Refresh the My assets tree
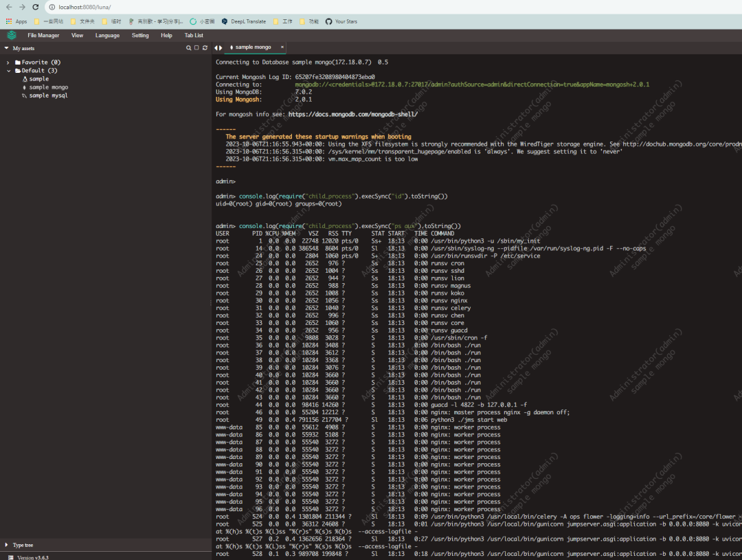This screenshot has height=560, width=742. (x=205, y=48)
